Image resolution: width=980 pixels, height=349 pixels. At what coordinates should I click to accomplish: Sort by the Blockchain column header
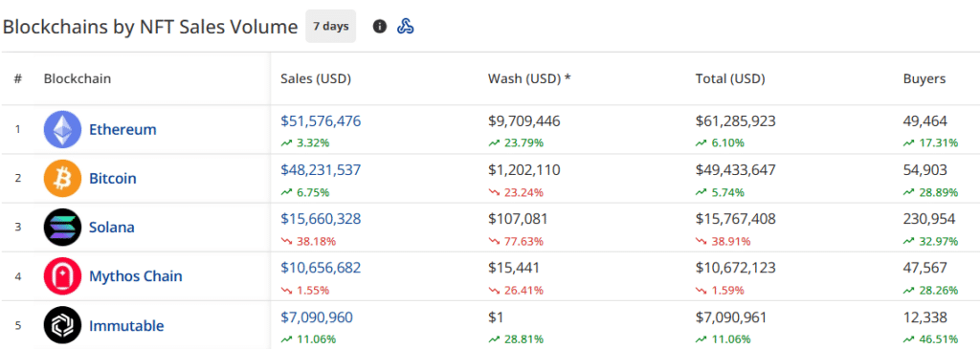tap(78, 79)
